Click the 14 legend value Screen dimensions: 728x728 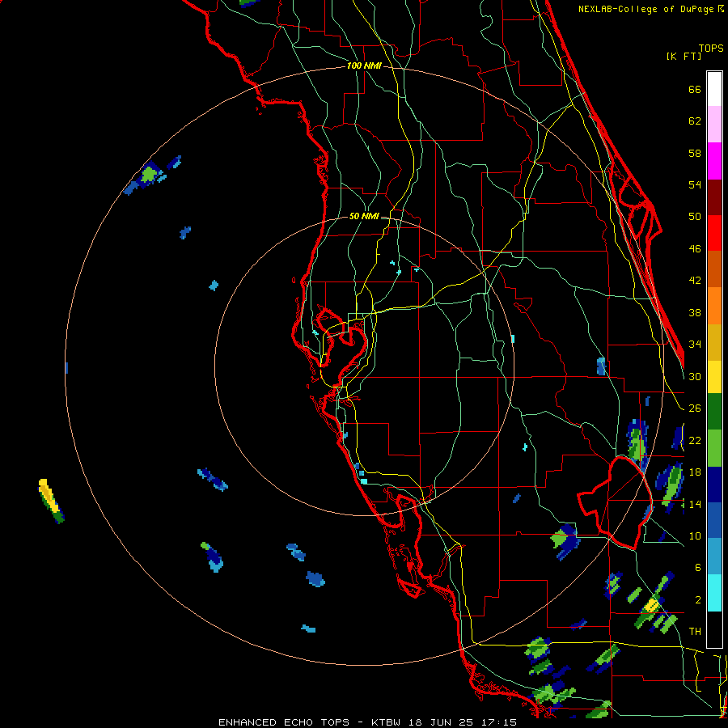(x=695, y=504)
